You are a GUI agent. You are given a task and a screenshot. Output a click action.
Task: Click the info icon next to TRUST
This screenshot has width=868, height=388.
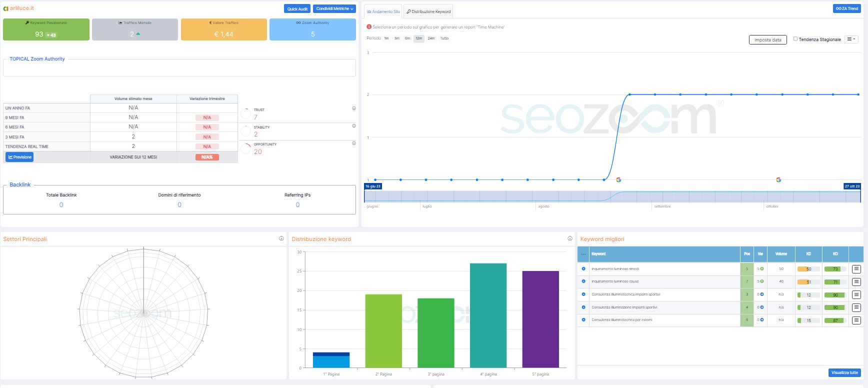pos(354,108)
